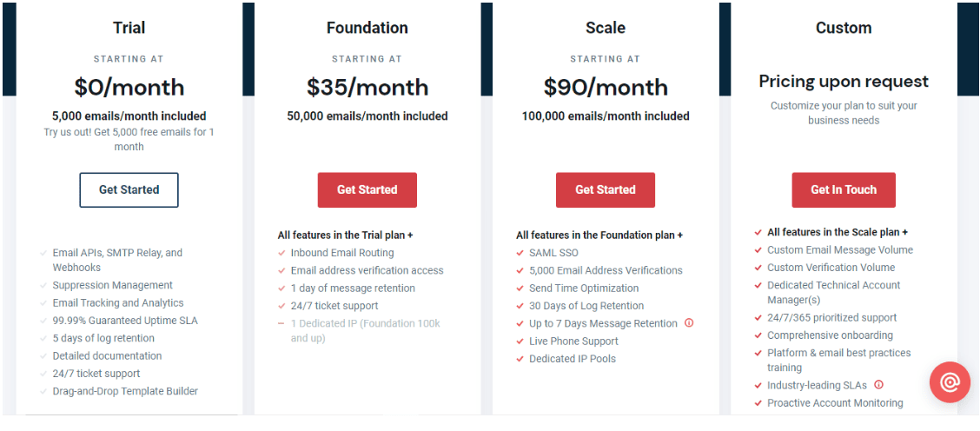
Task: Click the checkmark beside SAML SSO
Action: click(x=520, y=254)
